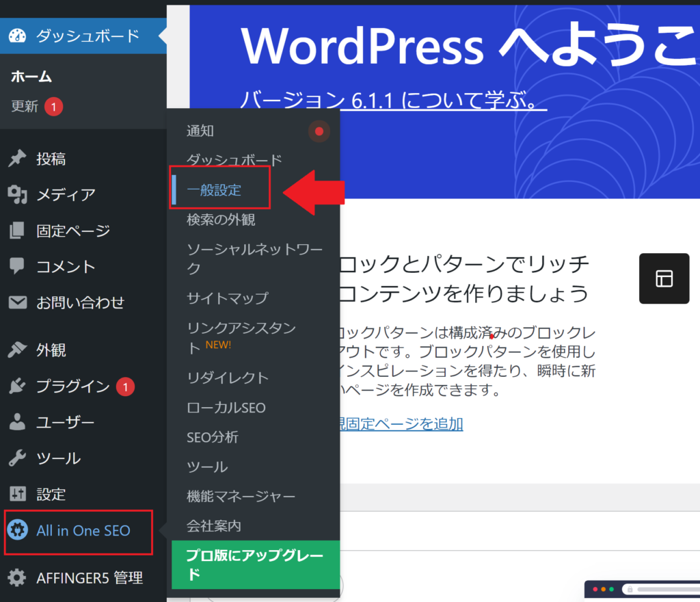Open 更新 updates page
This screenshot has height=602, width=700.
click(25, 106)
